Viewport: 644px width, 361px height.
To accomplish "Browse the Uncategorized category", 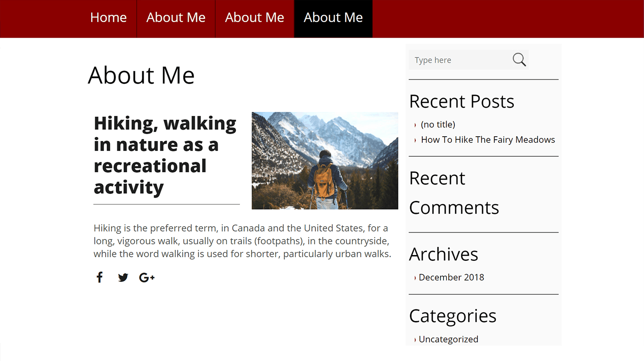I will click(x=448, y=339).
